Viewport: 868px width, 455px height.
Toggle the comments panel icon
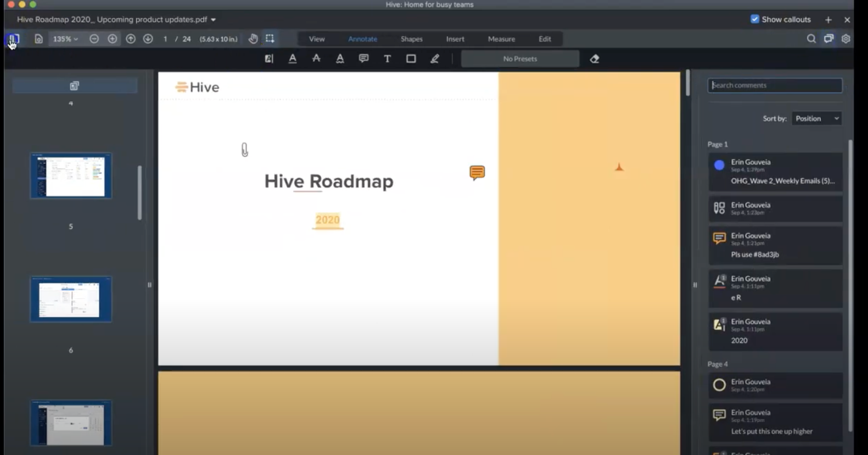pos(829,39)
